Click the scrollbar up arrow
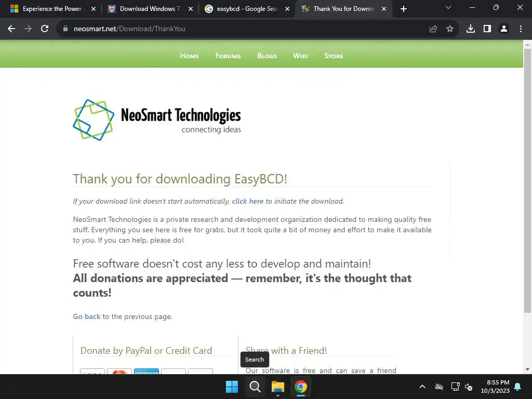Viewport: 532px width, 399px height. 527,45
